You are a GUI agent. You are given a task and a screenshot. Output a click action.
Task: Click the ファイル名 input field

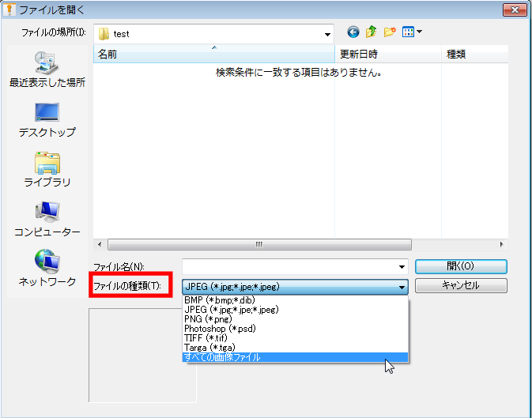point(289,267)
